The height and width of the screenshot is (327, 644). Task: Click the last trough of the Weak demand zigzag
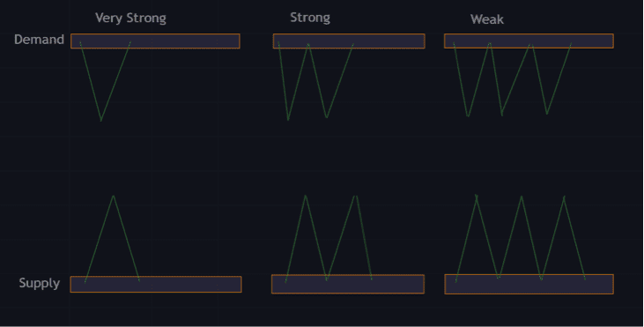click(x=547, y=114)
